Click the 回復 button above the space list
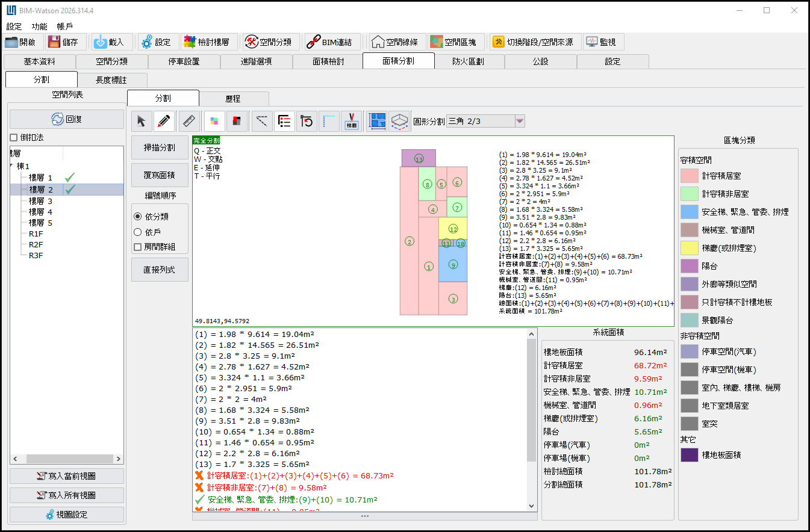The image size is (810, 532). (x=67, y=119)
